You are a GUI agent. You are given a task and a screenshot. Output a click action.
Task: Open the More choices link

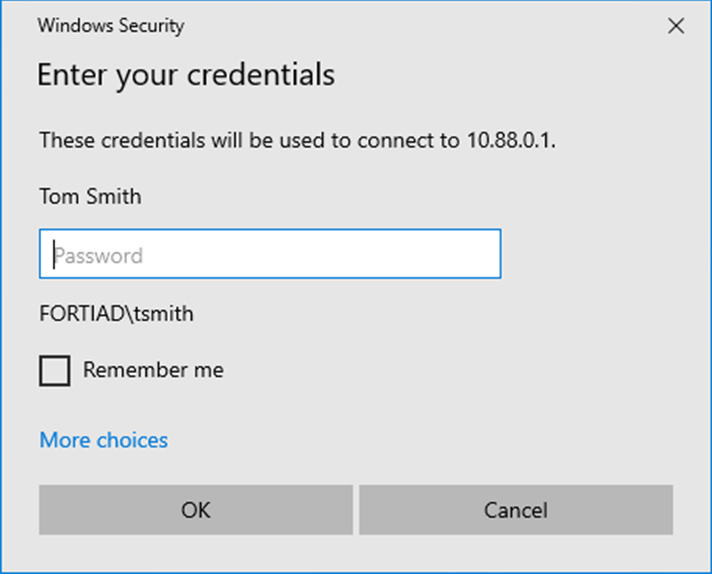coord(104,440)
